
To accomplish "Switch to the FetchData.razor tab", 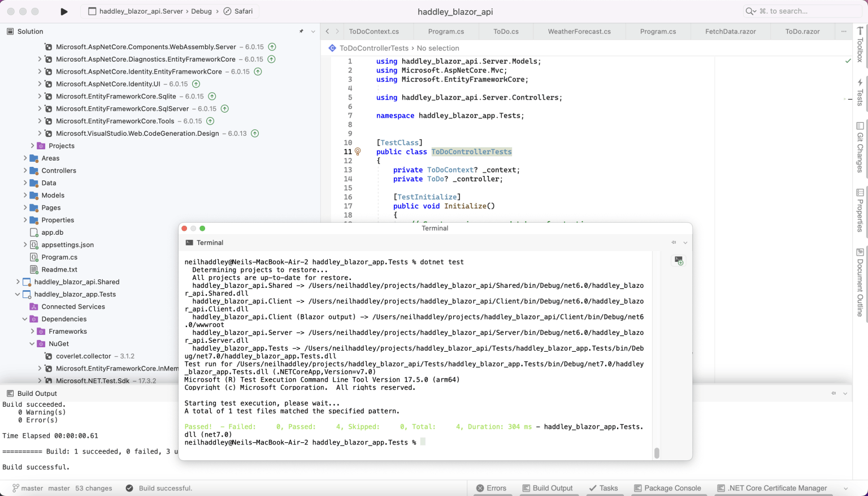I will [x=730, y=32].
